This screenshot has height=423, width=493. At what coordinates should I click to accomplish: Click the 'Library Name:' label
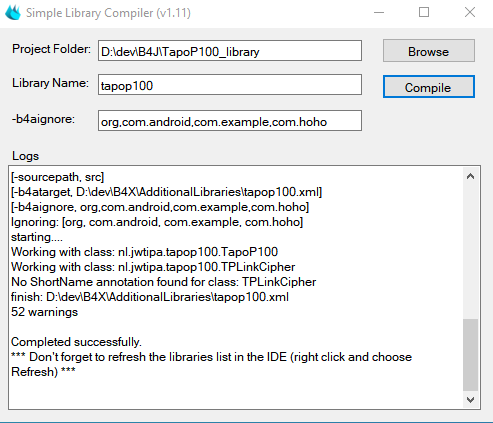(x=50, y=83)
